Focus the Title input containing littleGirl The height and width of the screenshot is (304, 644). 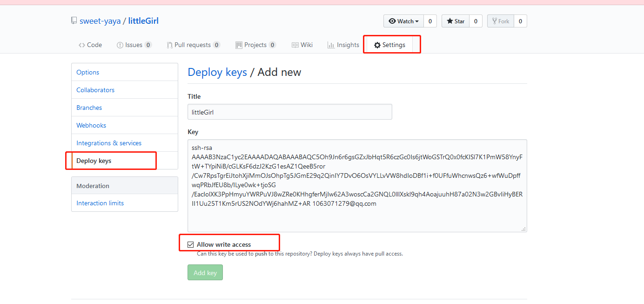coord(290,112)
